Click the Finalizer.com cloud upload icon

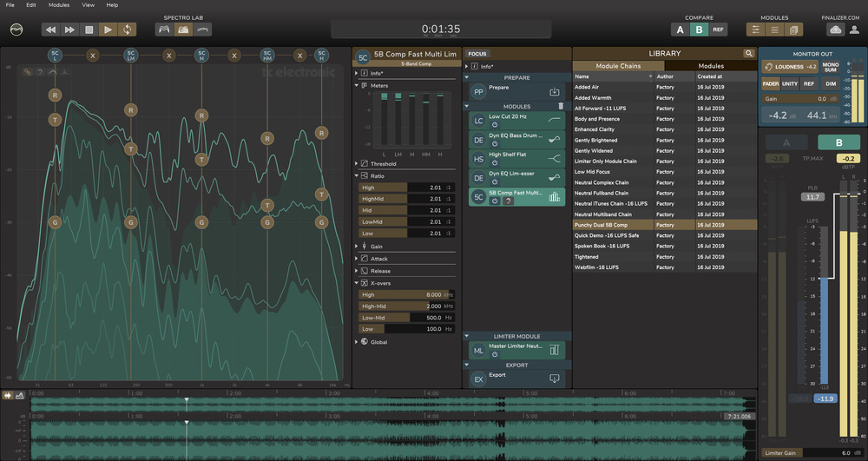(835, 30)
